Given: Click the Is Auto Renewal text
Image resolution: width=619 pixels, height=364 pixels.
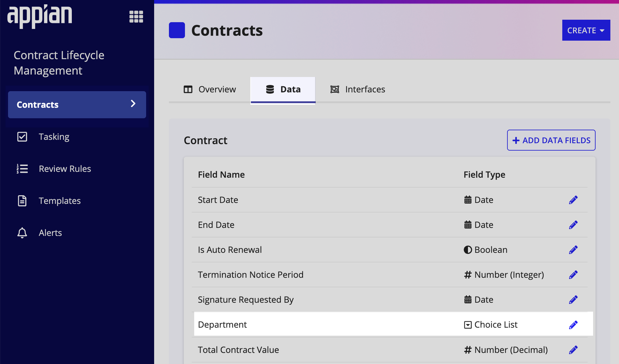Looking at the screenshot, I should coord(230,250).
